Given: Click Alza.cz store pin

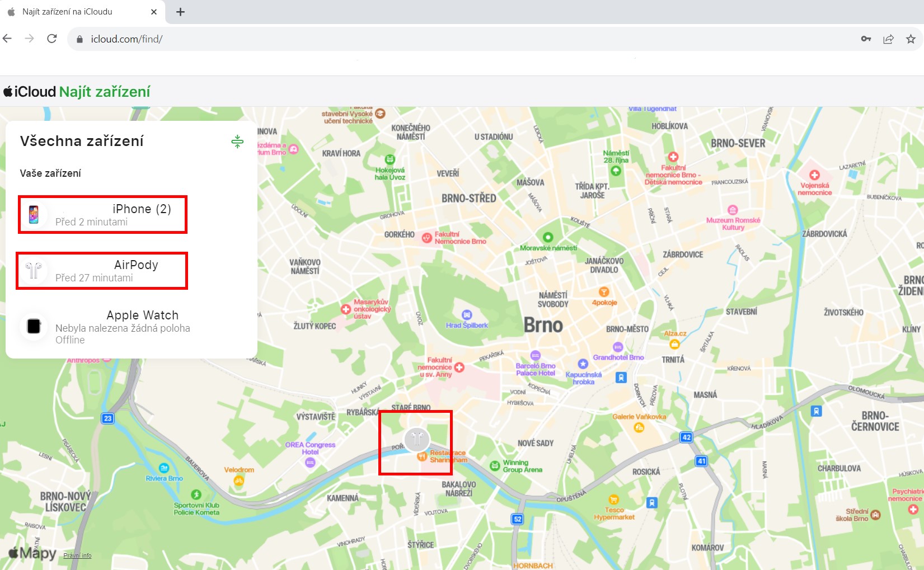Looking at the screenshot, I should pyautogui.click(x=674, y=344).
